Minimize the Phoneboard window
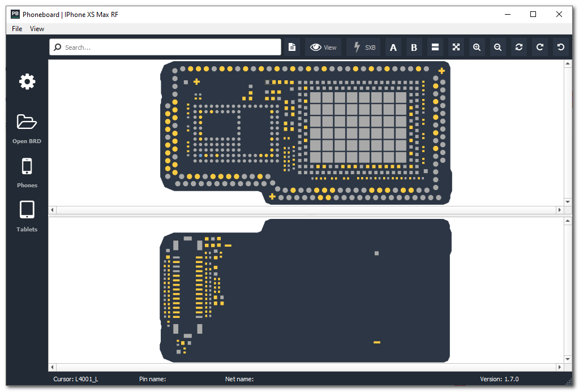Screen dimensions: 579x392 point(508,14)
